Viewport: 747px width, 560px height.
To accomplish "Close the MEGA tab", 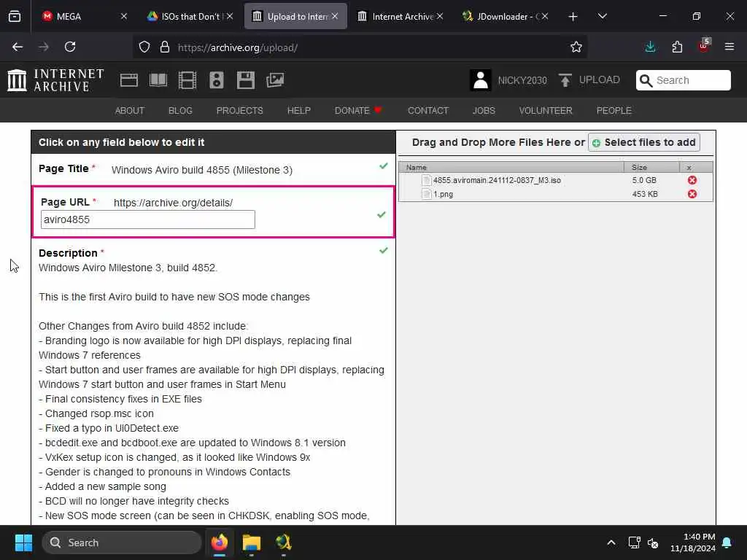I will [x=124, y=17].
